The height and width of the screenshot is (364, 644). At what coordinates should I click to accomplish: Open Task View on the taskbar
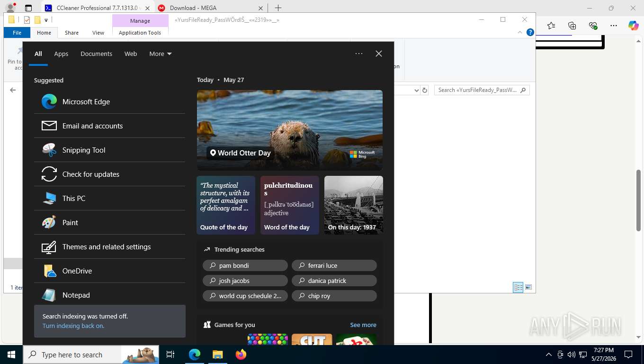pyautogui.click(x=170, y=355)
